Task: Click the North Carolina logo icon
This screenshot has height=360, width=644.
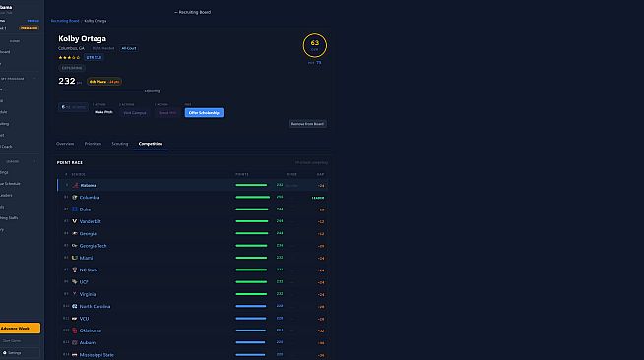Action: click(74, 306)
